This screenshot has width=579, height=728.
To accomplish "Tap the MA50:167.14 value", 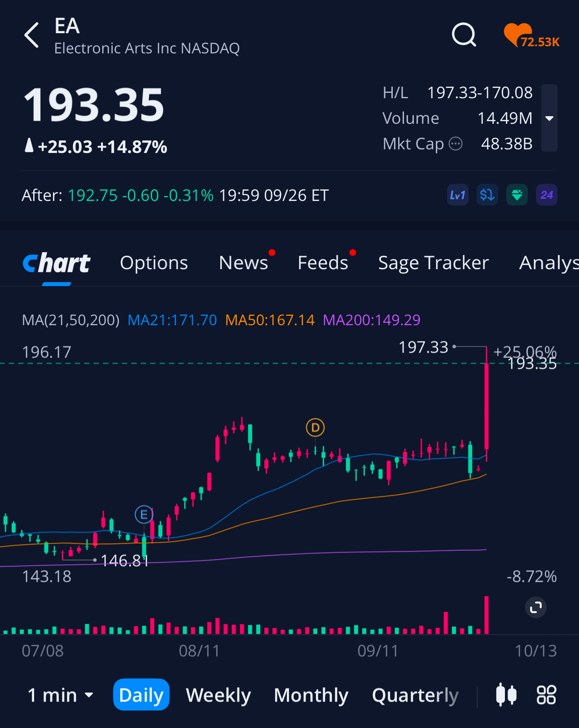I will (270, 320).
